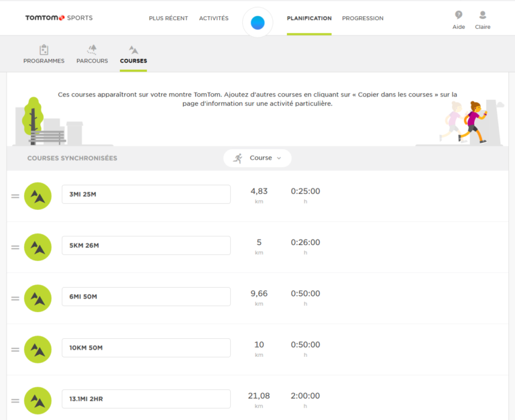
Task: Go to Plus Récent tab
Action: tap(168, 18)
